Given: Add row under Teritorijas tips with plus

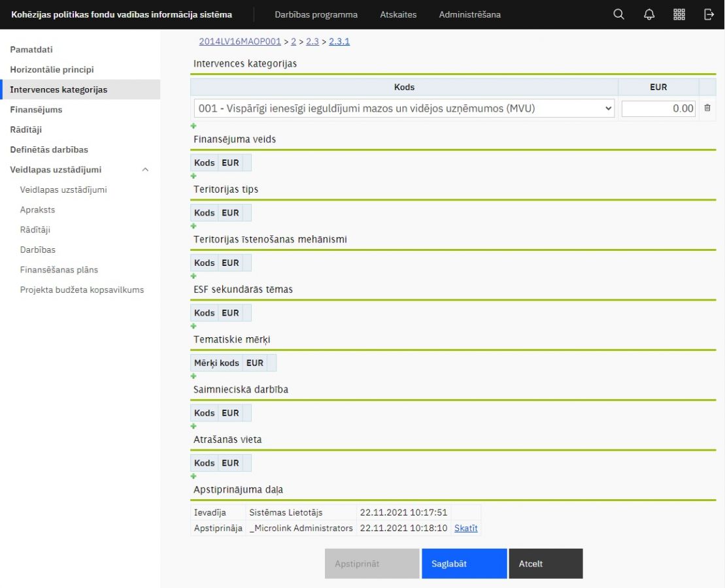Looking at the screenshot, I should (194, 226).
